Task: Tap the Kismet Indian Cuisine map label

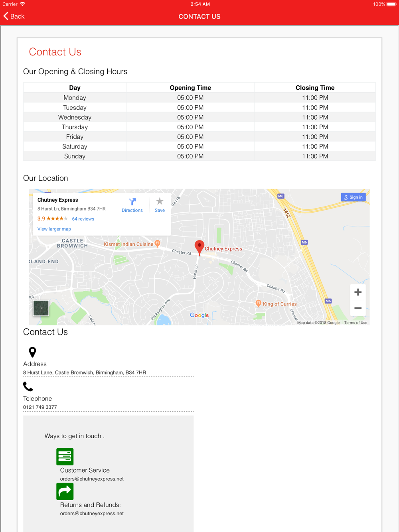Action: (128, 244)
